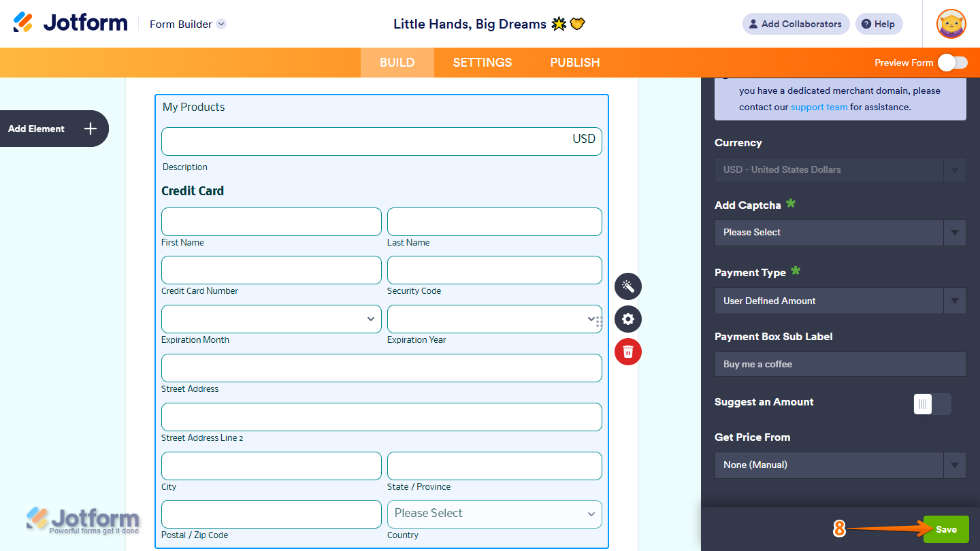The height and width of the screenshot is (551, 980).
Task: Switch to the PUBLISH tab
Action: pyautogui.click(x=575, y=63)
